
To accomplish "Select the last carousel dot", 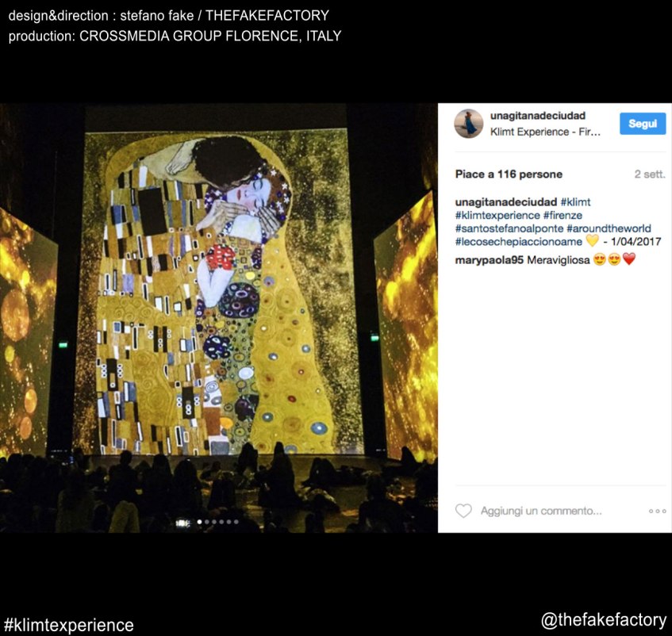I will point(236,522).
